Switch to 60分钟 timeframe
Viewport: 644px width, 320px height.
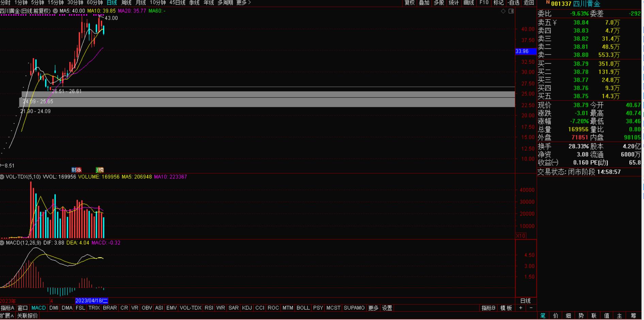tap(95, 3)
